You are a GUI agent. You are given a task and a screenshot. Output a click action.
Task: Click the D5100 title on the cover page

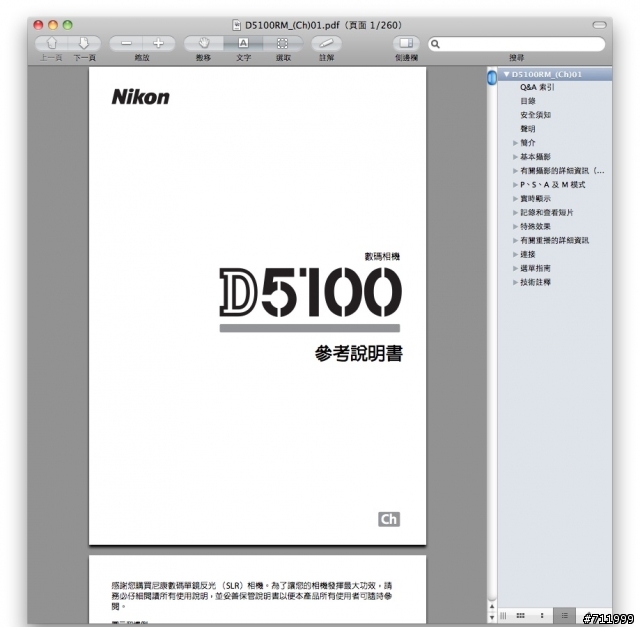[311, 292]
